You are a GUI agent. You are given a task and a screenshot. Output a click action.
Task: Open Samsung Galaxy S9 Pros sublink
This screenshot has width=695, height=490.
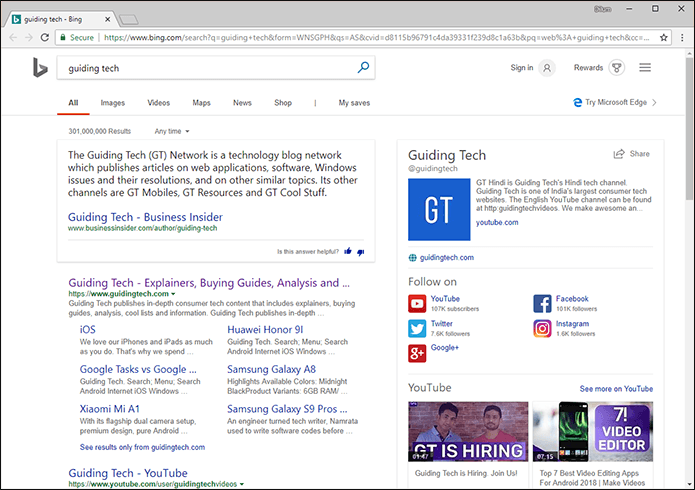pyautogui.click(x=287, y=409)
